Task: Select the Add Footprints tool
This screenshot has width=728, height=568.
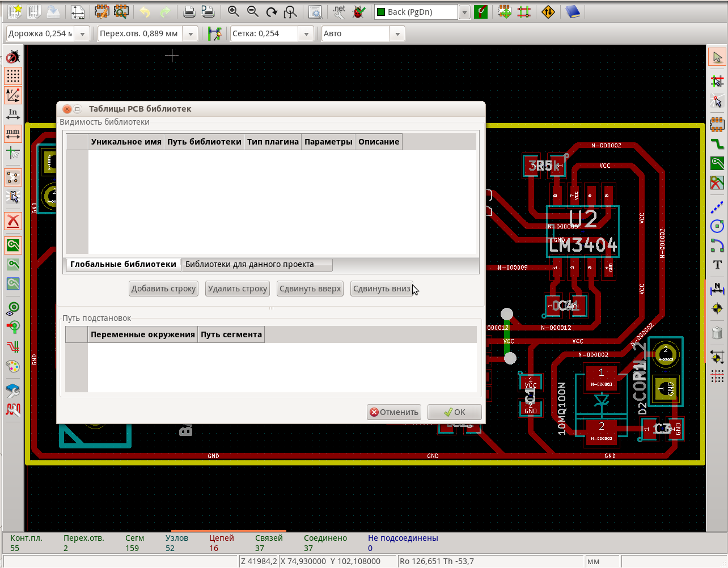Action: coord(717,124)
